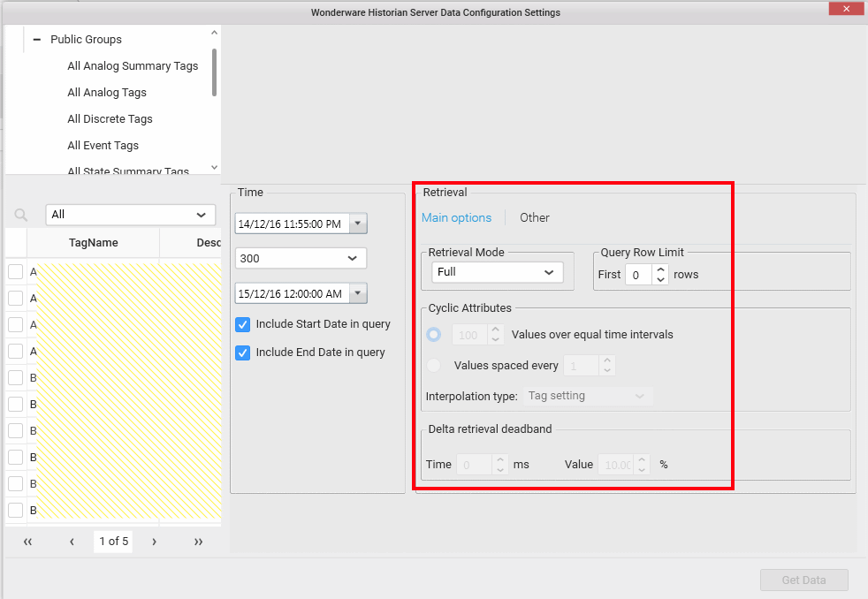Open the Retrieval Mode dropdown showing Full
Viewport: 868px width, 599px height.
pos(497,272)
